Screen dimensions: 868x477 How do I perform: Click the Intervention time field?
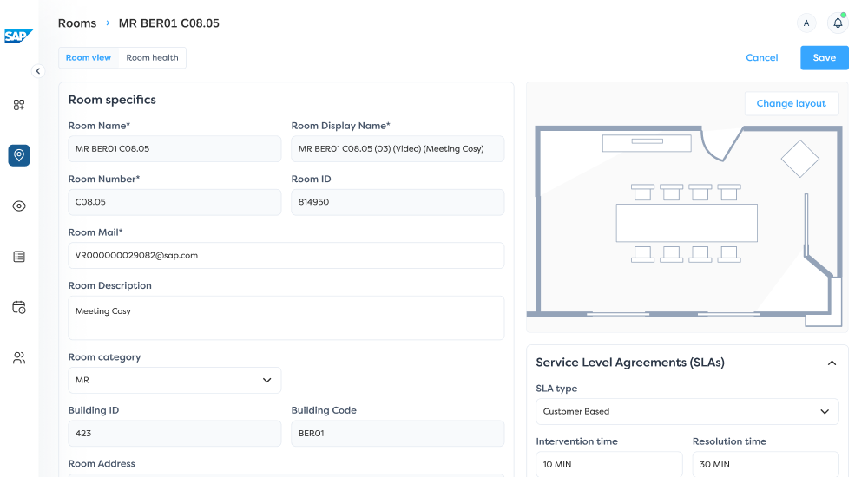tap(609, 464)
